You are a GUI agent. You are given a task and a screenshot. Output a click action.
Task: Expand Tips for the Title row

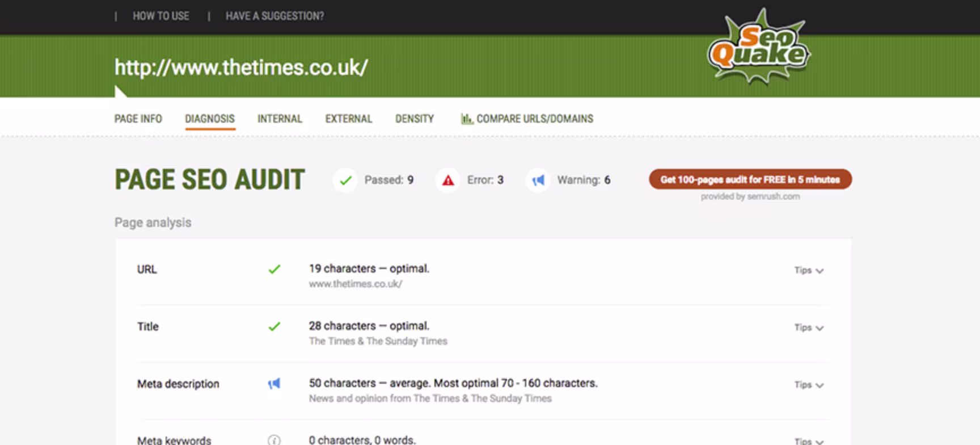coord(809,328)
